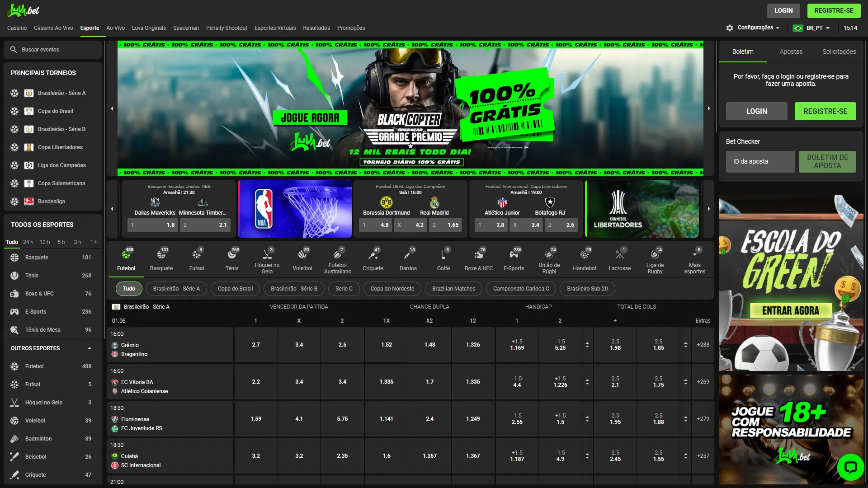
Task: Open Esportes Virtuais menu
Action: 275,28
